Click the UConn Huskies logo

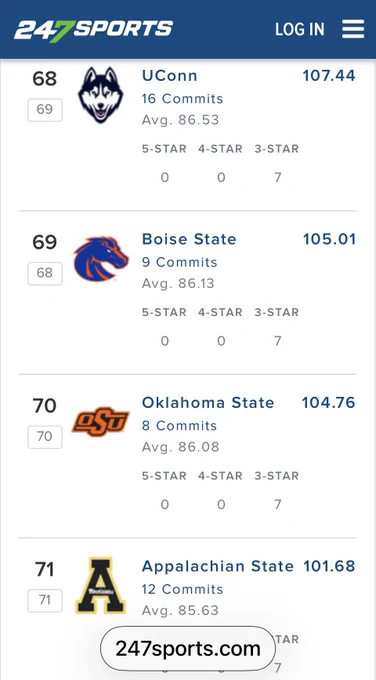pos(101,95)
